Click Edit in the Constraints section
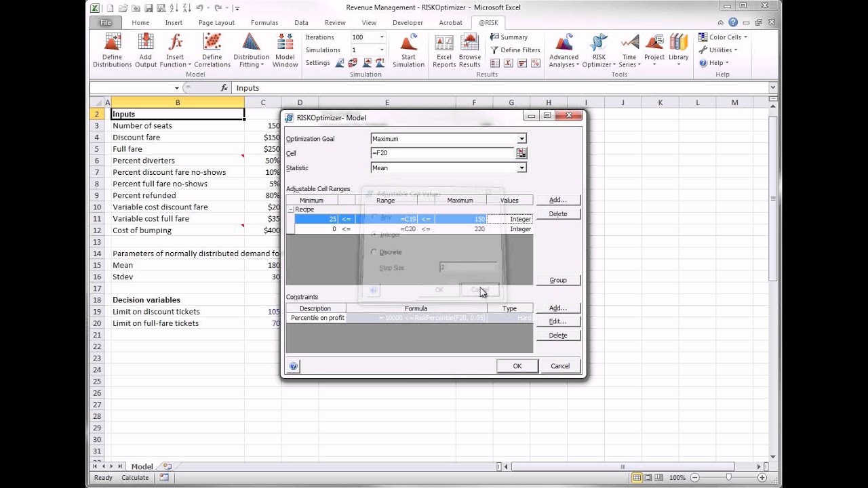The height and width of the screenshot is (488, 868). [558, 321]
